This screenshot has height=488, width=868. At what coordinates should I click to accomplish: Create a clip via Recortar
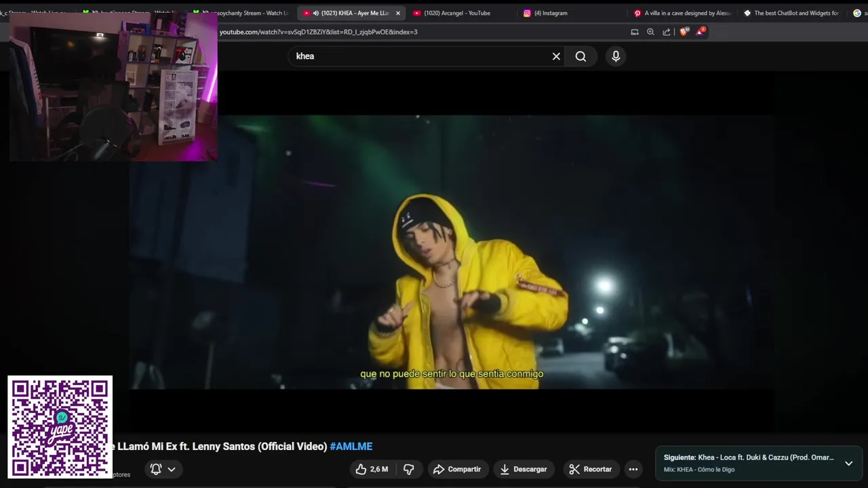coord(591,469)
